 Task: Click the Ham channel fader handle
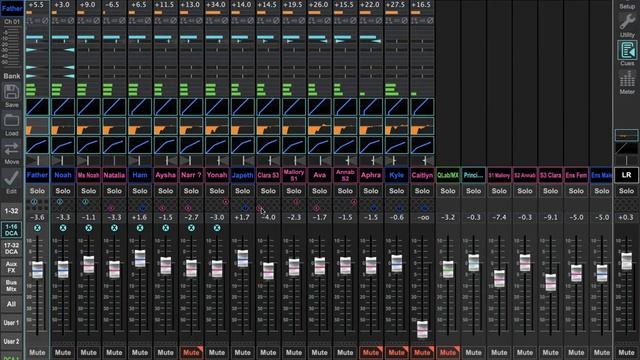click(140, 259)
